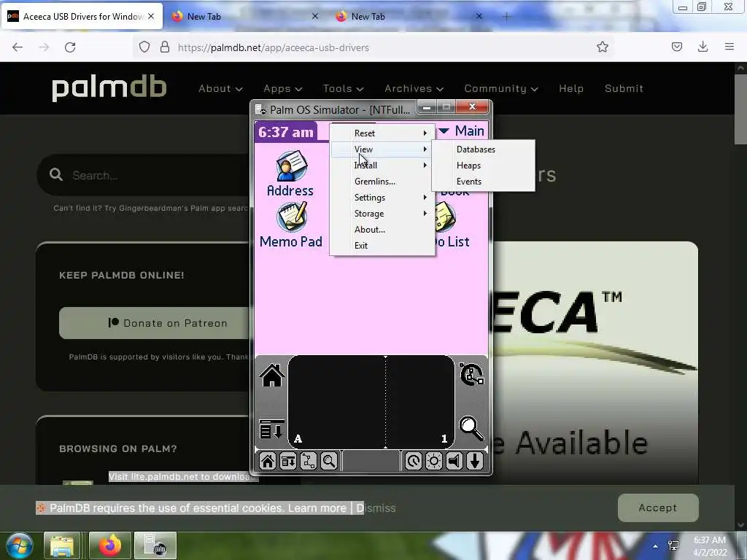Click the 6:37 am time in simulator
747x560 pixels.
point(286,132)
